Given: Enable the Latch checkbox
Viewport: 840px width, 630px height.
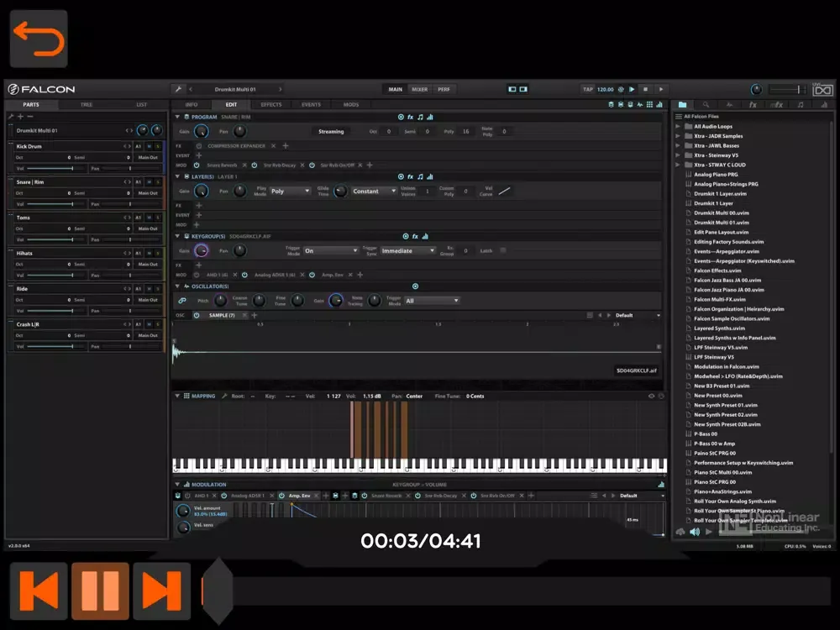Looking at the screenshot, I should tap(503, 250).
